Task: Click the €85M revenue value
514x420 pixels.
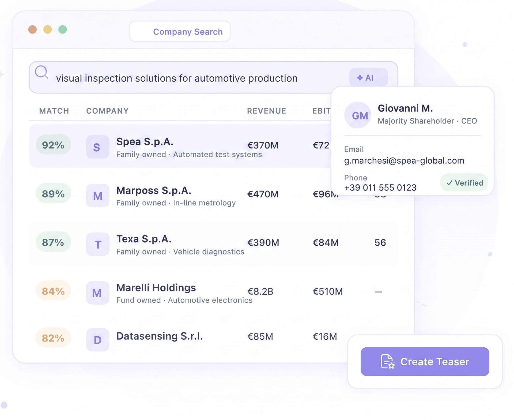Action: coord(260,336)
